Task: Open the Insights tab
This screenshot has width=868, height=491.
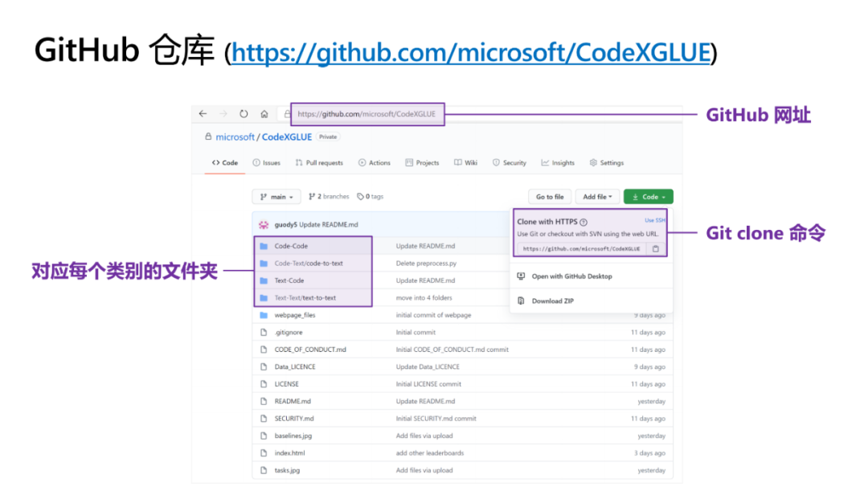Action: coord(558,163)
